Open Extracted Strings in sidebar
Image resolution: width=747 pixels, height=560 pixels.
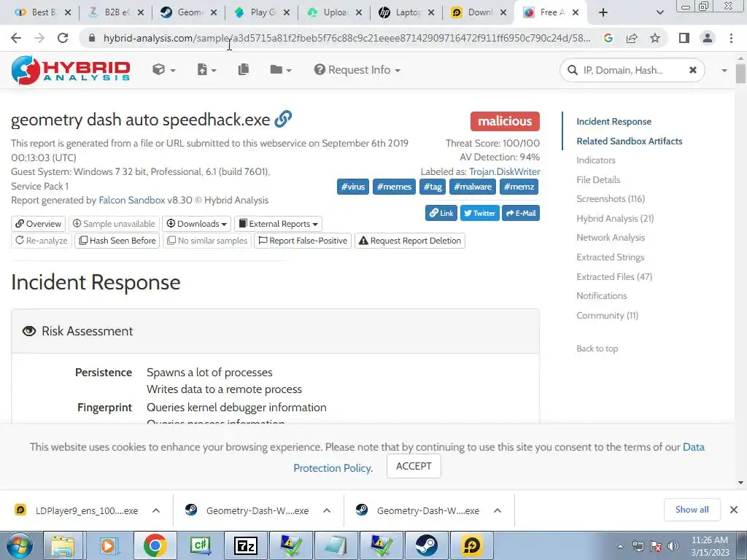(x=611, y=257)
